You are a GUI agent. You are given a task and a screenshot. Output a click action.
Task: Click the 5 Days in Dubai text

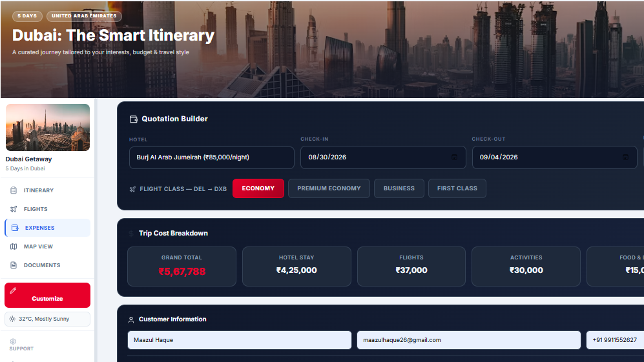tap(25, 168)
